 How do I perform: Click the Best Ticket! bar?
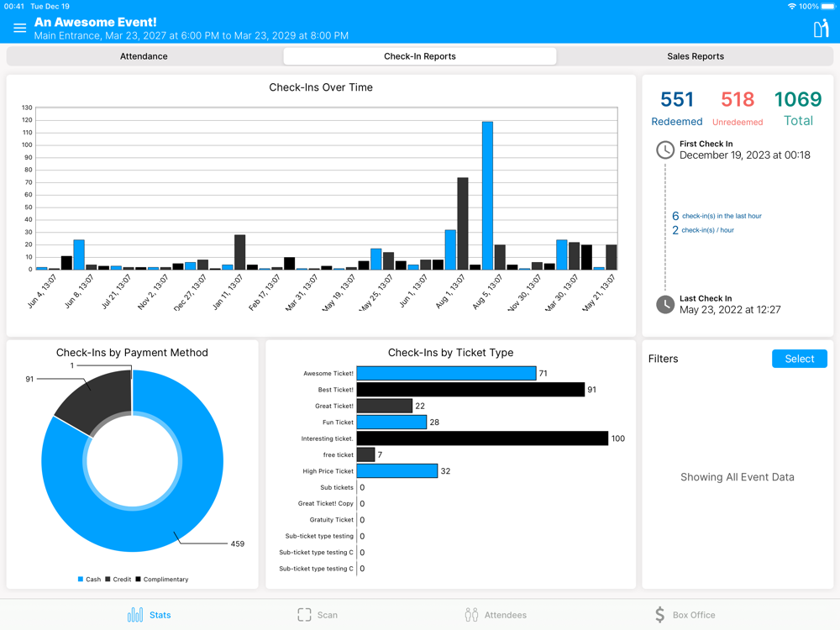pos(470,390)
